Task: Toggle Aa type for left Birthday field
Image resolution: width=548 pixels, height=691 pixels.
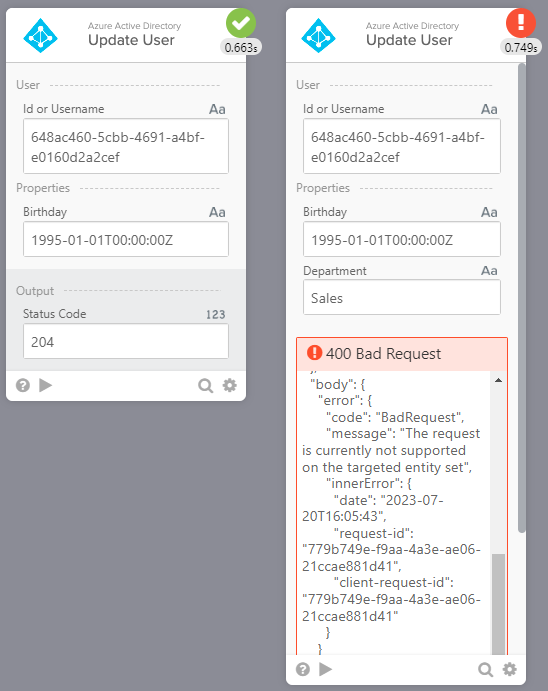Action: click(x=217, y=212)
